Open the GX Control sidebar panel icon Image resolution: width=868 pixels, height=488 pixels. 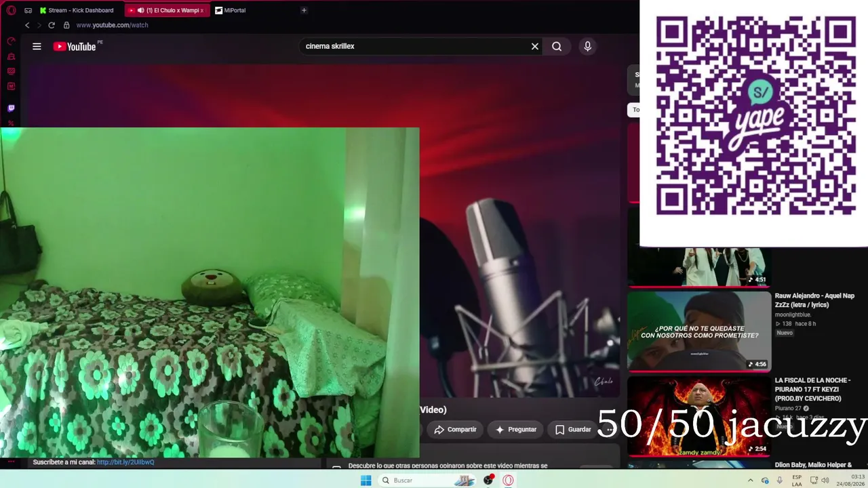click(11, 71)
